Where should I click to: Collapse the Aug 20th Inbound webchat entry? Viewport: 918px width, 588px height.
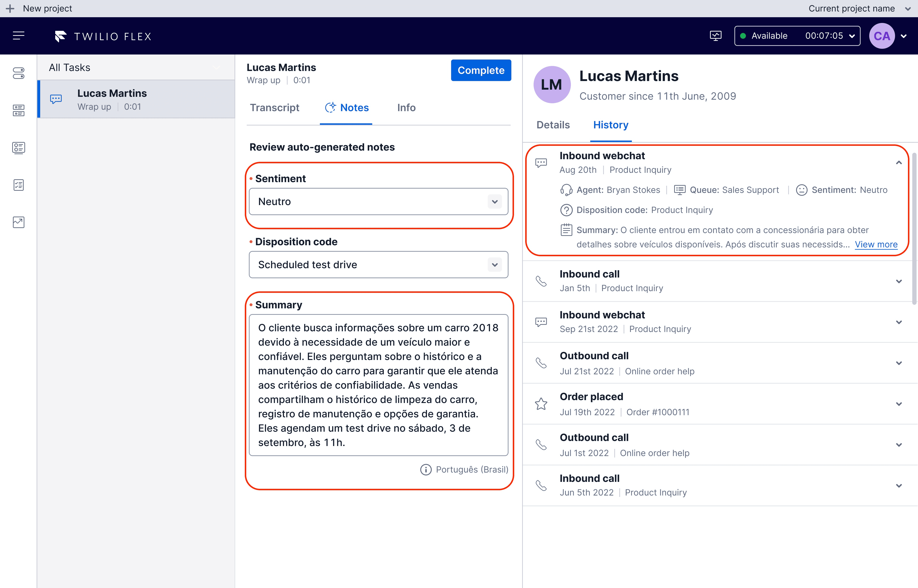click(x=899, y=163)
